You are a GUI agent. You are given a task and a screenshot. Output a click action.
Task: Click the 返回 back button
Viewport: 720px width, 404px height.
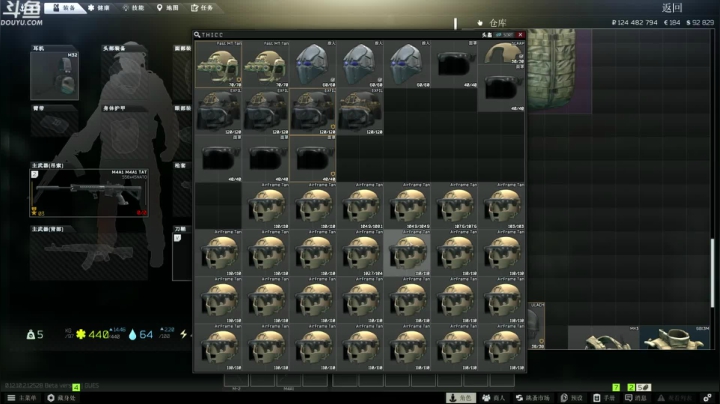point(672,7)
